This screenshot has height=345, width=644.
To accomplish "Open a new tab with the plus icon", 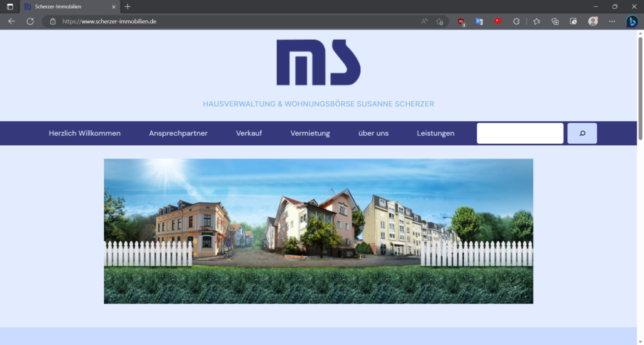I will coord(127,6).
